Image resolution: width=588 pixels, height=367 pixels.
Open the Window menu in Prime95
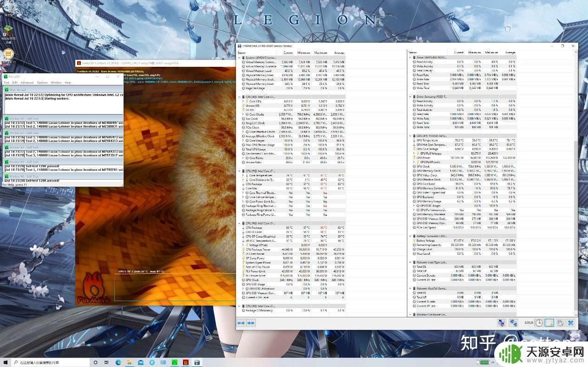click(56, 83)
